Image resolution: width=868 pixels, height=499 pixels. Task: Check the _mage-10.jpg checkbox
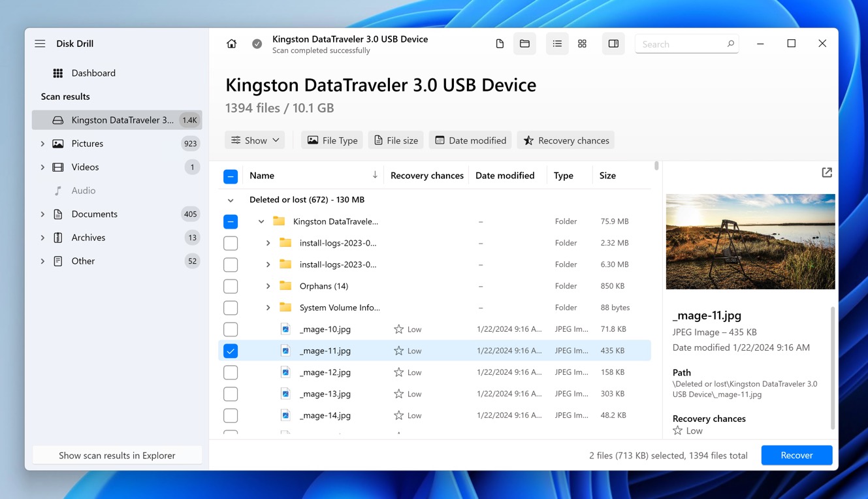click(231, 329)
